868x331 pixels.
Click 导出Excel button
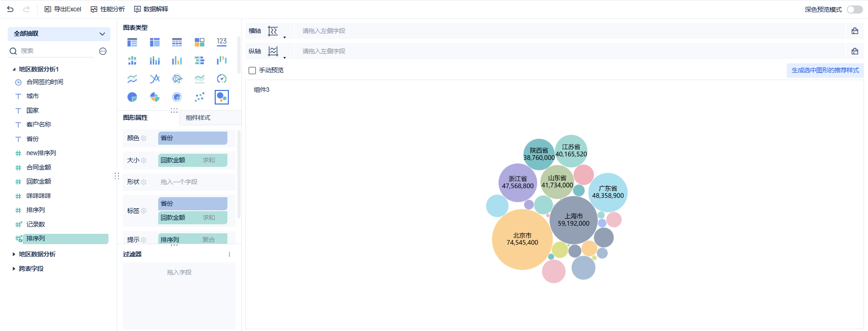(x=63, y=9)
